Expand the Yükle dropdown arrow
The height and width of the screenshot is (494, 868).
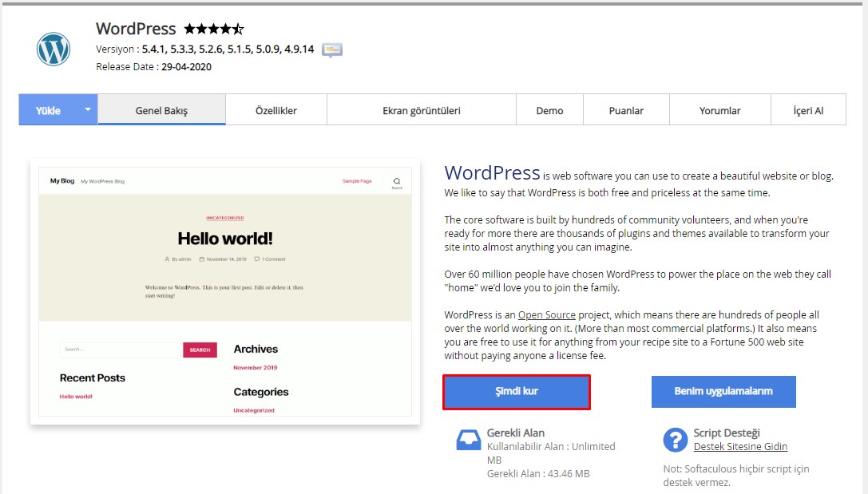coord(88,109)
